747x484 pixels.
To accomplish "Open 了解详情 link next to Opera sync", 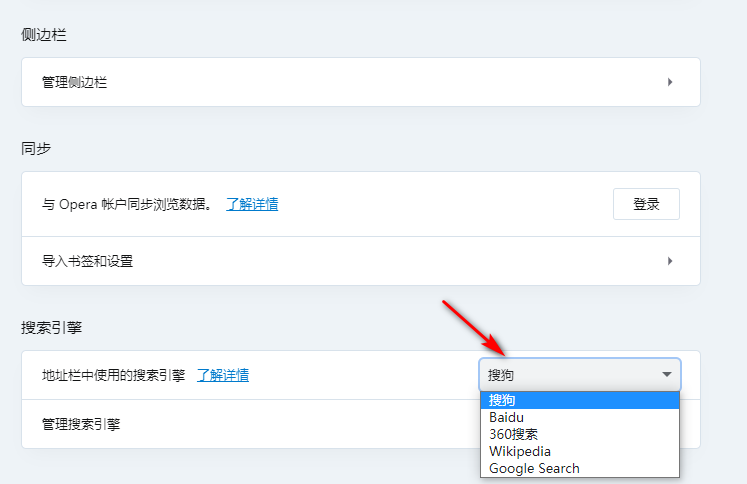I will pyautogui.click(x=252, y=204).
